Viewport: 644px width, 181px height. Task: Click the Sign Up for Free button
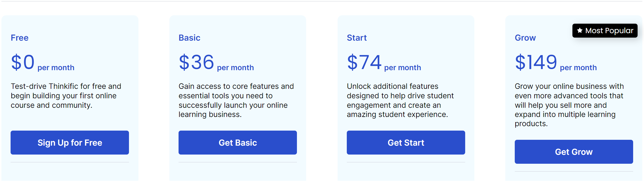(70, 143)
